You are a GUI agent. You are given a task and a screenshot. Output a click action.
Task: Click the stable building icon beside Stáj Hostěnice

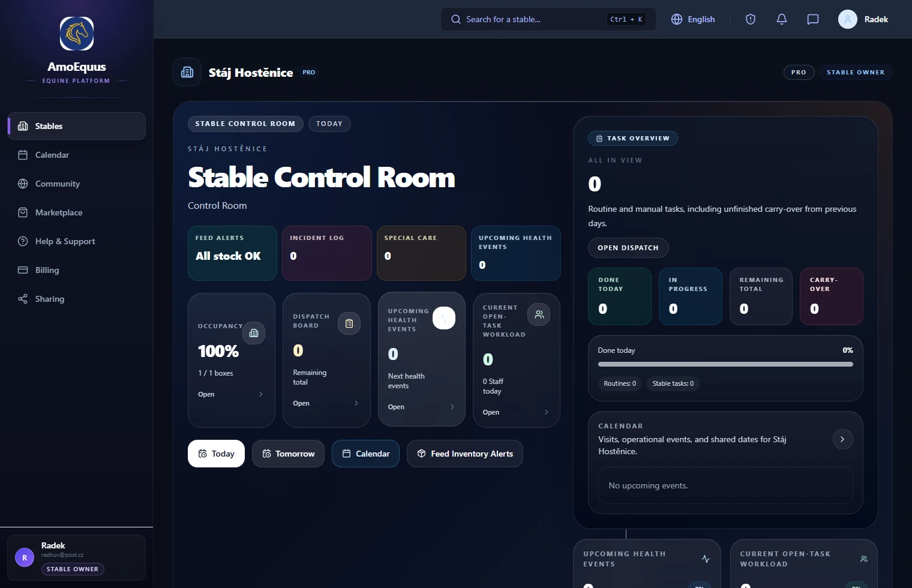[187, 72]
